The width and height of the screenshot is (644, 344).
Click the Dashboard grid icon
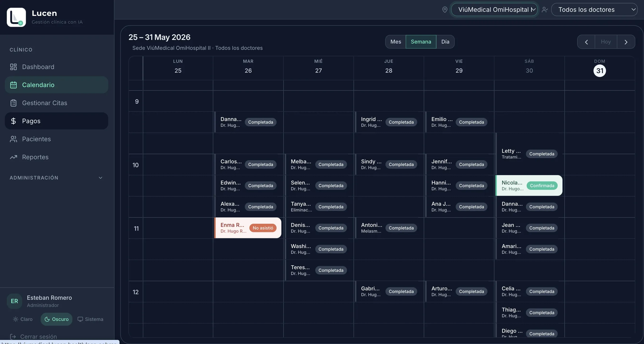click(x=13, y=67)
